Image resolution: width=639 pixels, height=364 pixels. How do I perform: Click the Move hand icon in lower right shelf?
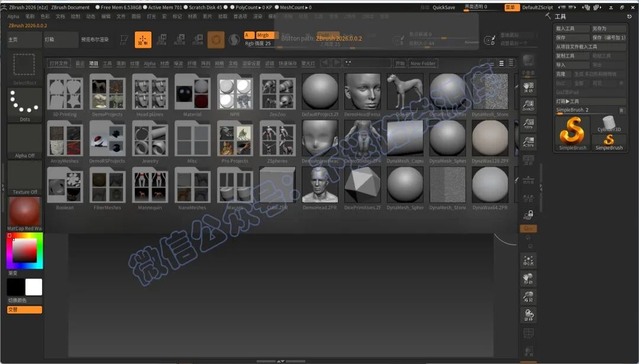coord(528,279)
